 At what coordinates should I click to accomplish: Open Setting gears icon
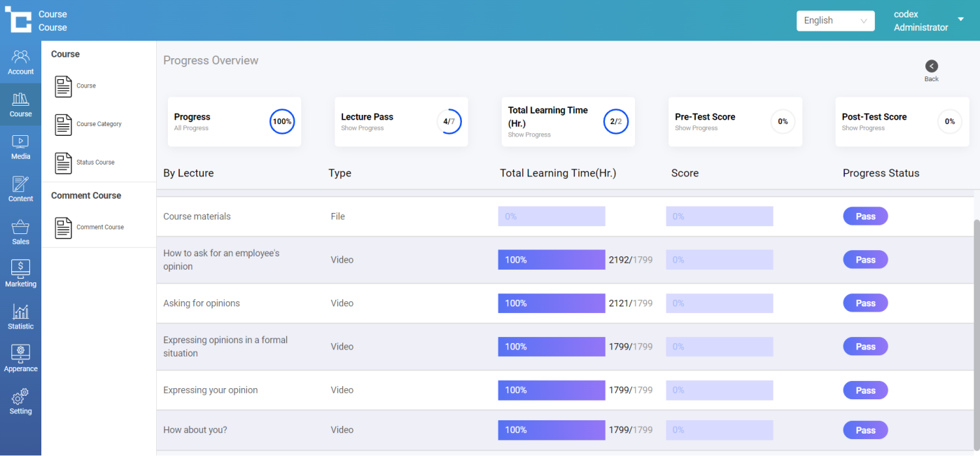pos(20,401)
